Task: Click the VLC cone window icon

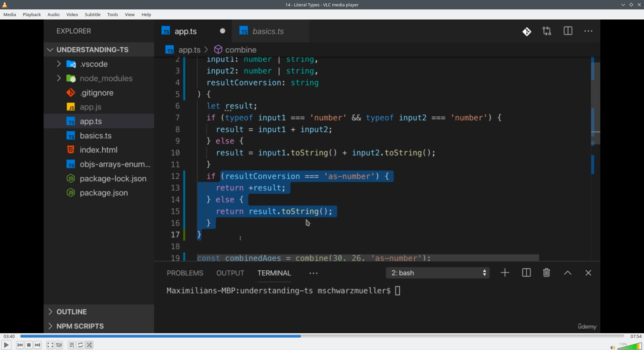Action: coord(5,5)
